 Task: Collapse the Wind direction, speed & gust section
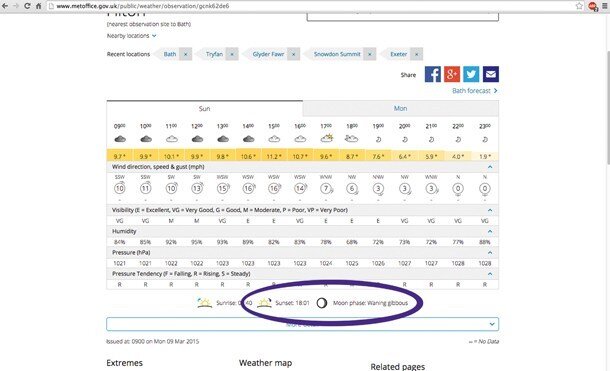pos(490,167)
